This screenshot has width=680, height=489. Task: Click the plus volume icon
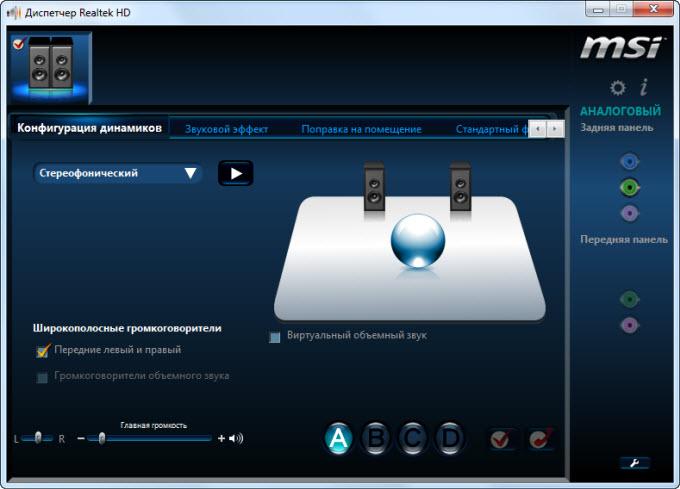coord(221,439)
